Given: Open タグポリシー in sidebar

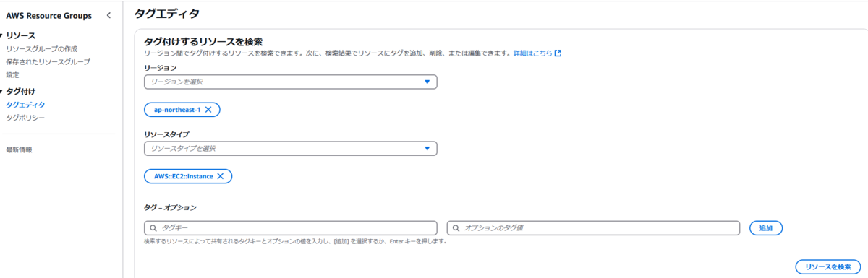Looking at the screenshot, I should click(x=25, y=118).
